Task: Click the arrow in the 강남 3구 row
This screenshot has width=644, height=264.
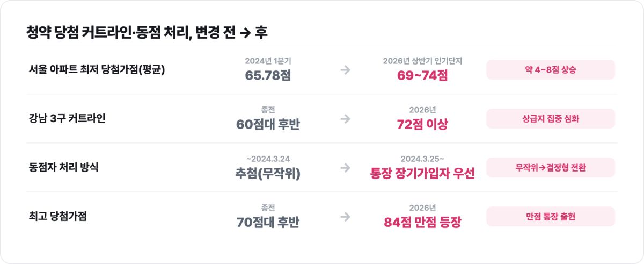Action: pyautogui.click(x=346, y=119)
